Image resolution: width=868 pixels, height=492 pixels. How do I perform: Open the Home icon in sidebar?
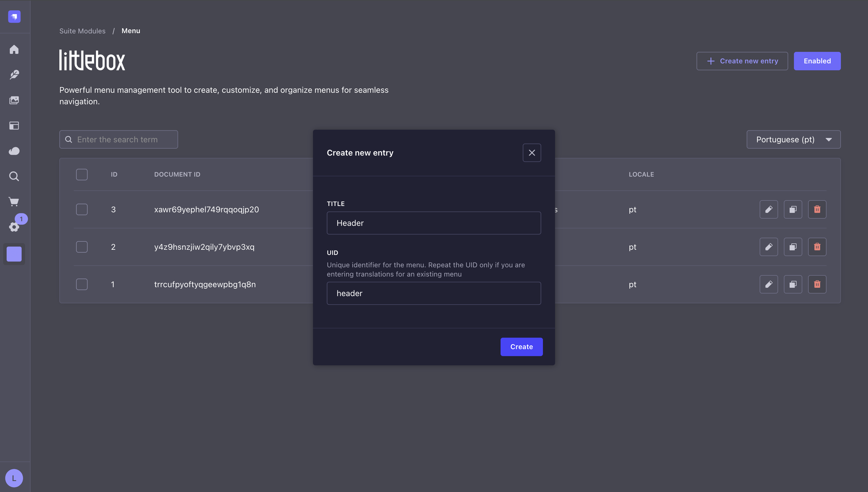pyautogui.click(x=14, y=49)
